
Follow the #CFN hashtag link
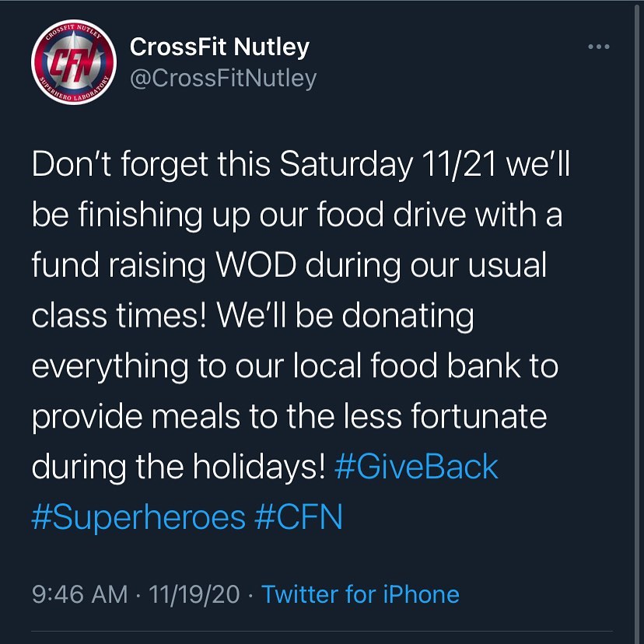point(299,516)
